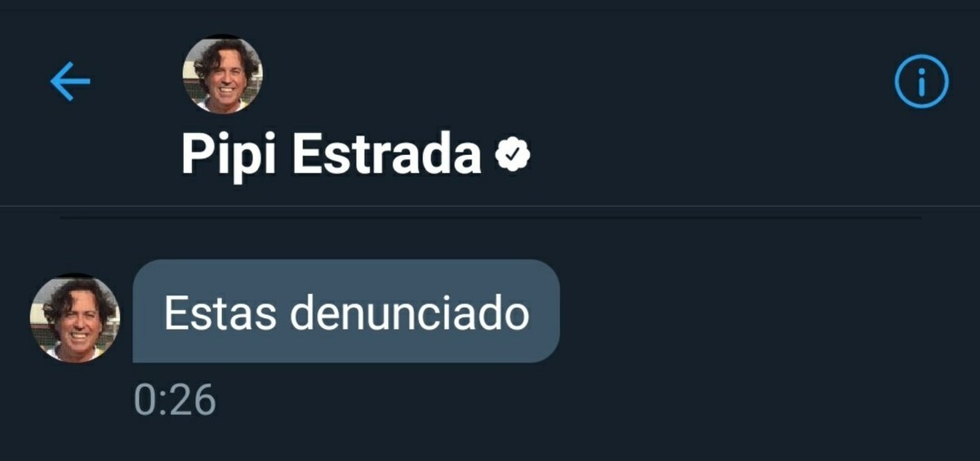Show chat details using the info button

922,82
